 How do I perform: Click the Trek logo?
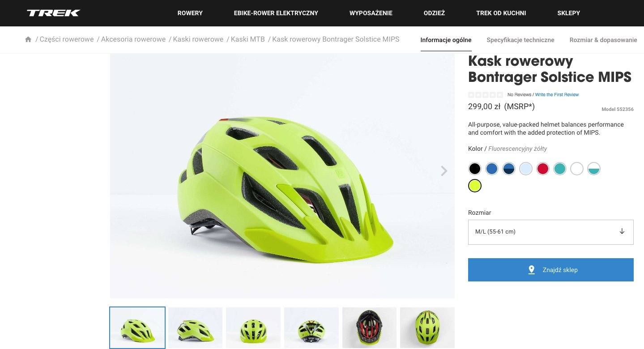coord(53,13)
